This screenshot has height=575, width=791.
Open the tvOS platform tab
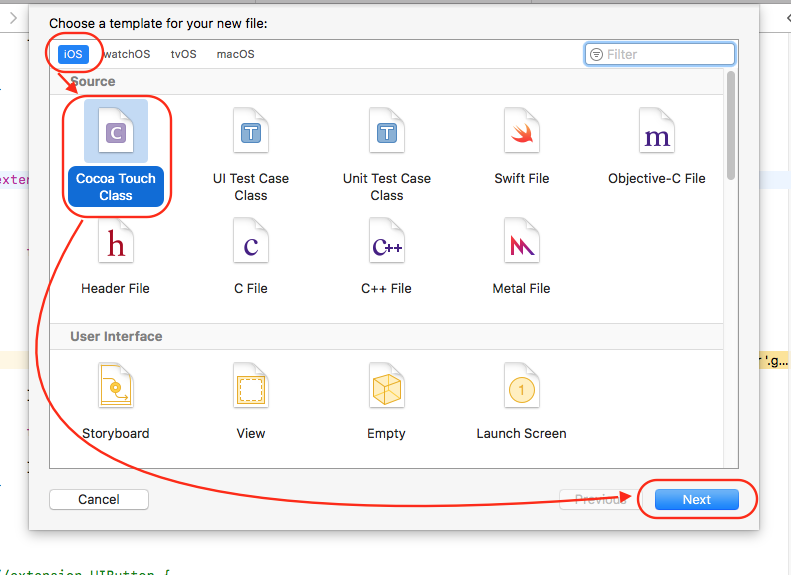point(184,54)
